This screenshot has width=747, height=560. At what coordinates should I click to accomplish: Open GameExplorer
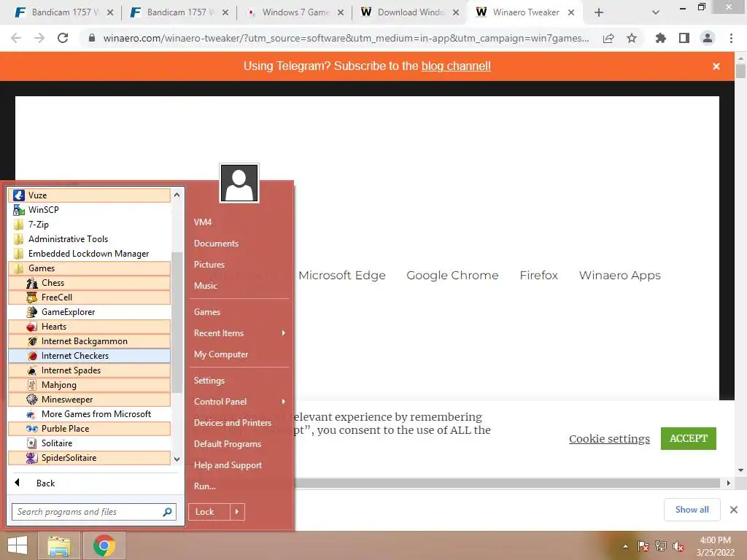pos(89,312)
